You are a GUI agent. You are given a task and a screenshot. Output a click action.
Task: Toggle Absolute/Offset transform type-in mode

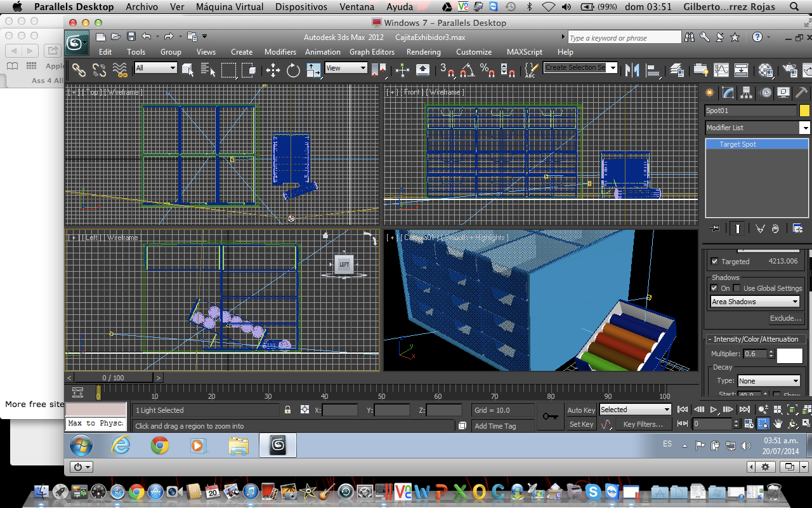[x=304, y=410]
